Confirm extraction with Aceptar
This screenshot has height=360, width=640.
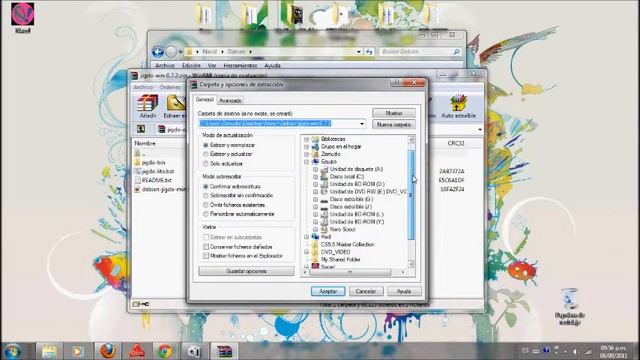click(x=328, y=291)
